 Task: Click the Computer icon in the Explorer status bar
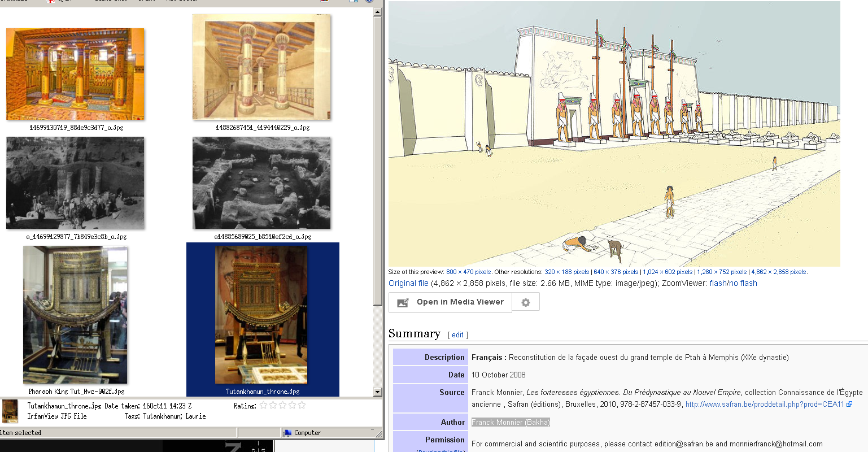click(x=288, y=433)
